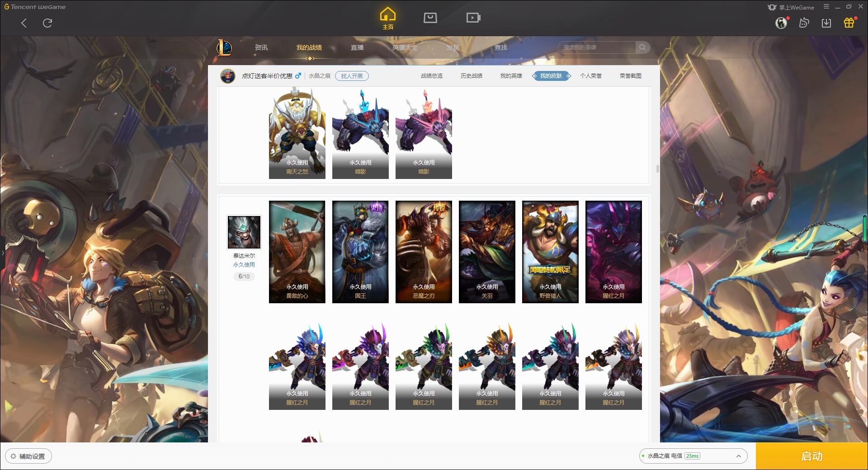The image size is (868, 470).
Task: Switch to 战绩总览 sub-tab
Action: (x=432, y=76)
